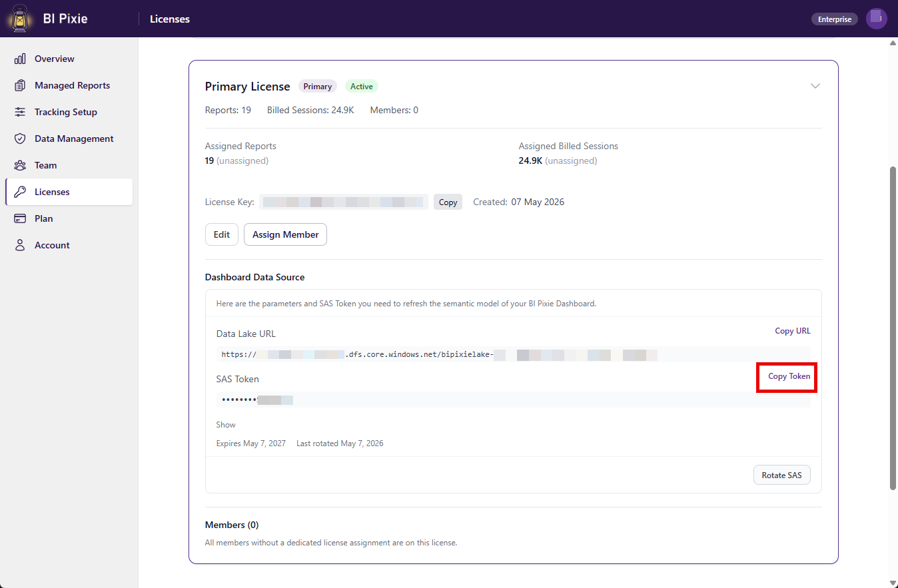Open the user avatar menu

pyautogui.click(x=876, y=19)
